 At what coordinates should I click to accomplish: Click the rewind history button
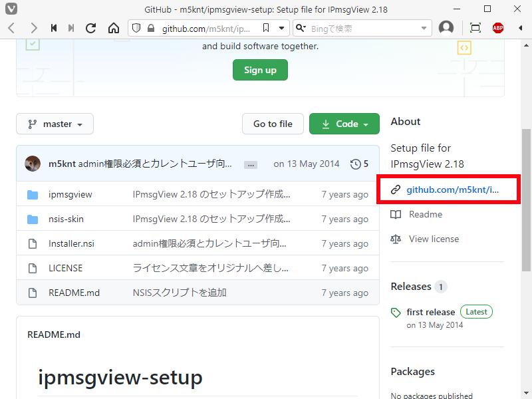tap(53, 28)
